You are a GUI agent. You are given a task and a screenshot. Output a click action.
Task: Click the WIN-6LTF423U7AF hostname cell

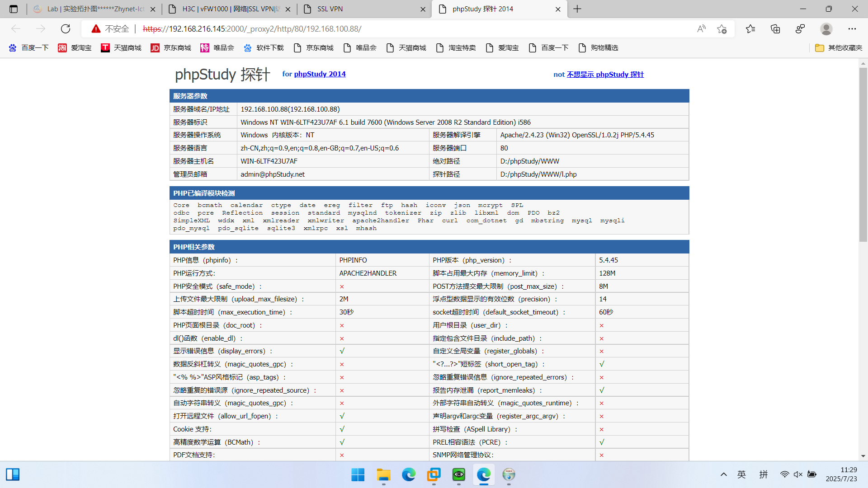click(333, 161)
